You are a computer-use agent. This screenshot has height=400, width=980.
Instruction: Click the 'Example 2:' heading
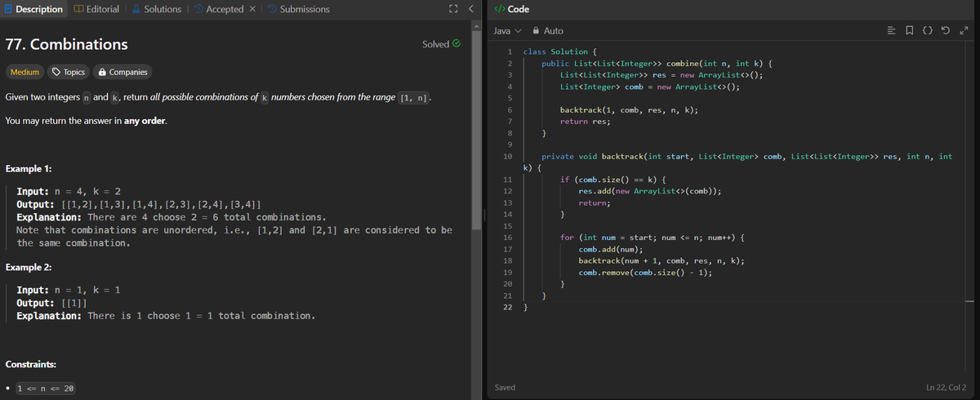point(29,268)
